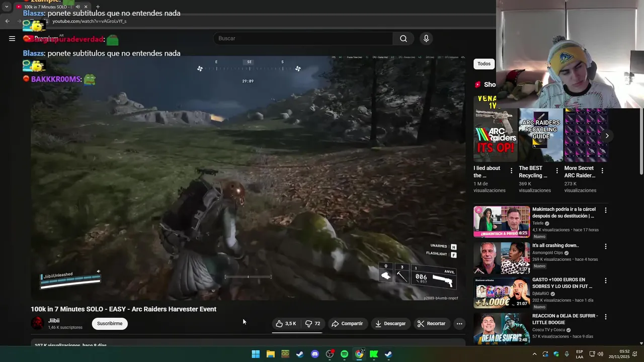Open the volume speaker tray icon
The image size is (644, 362).
600,354
